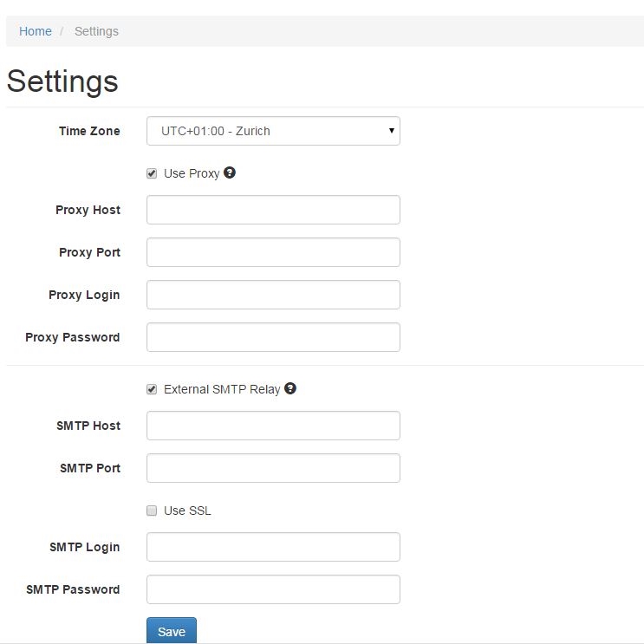Click the help icon beside Use Proxy
The height and width of the screenshot is (644, 644).
point(230,172)
